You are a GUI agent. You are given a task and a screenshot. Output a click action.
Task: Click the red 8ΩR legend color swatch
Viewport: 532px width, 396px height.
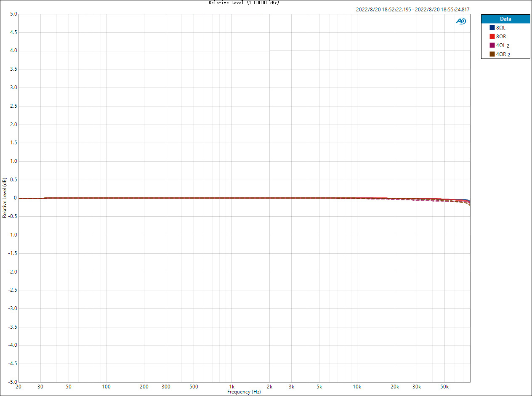pos(492,36)
